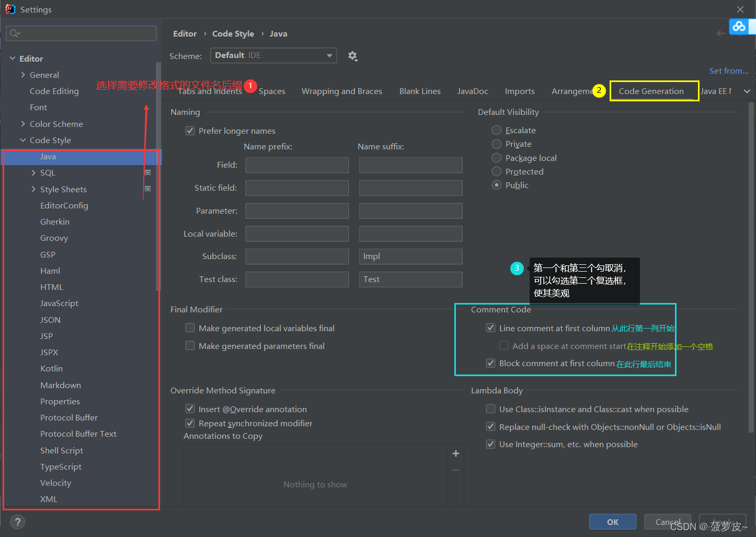
Task: Expand the Style Sheets node
Action: click(x=33, y=189)
